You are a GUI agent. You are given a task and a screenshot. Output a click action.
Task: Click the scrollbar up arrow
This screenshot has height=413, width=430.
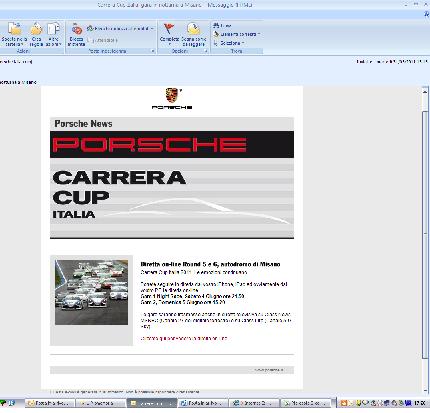click(425, 91)
